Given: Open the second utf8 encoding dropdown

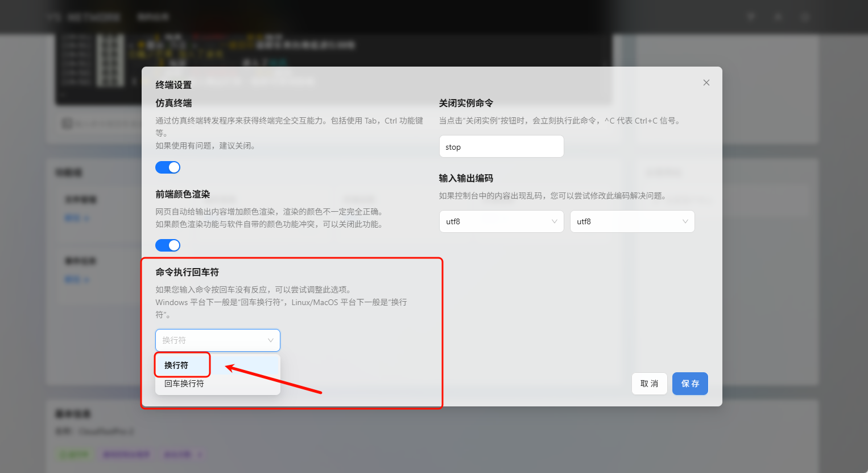Looking at the screenshot, I should click(626, 221).
